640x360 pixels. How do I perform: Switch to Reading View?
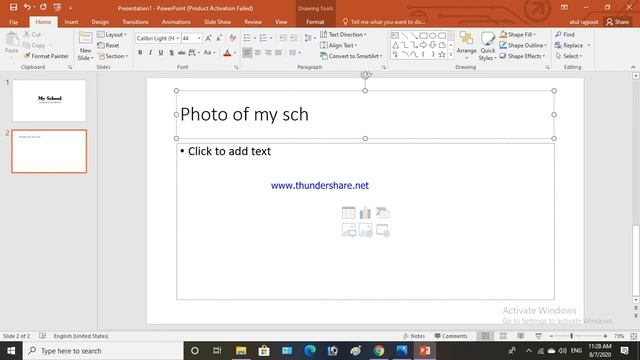[x=520, y=336]
